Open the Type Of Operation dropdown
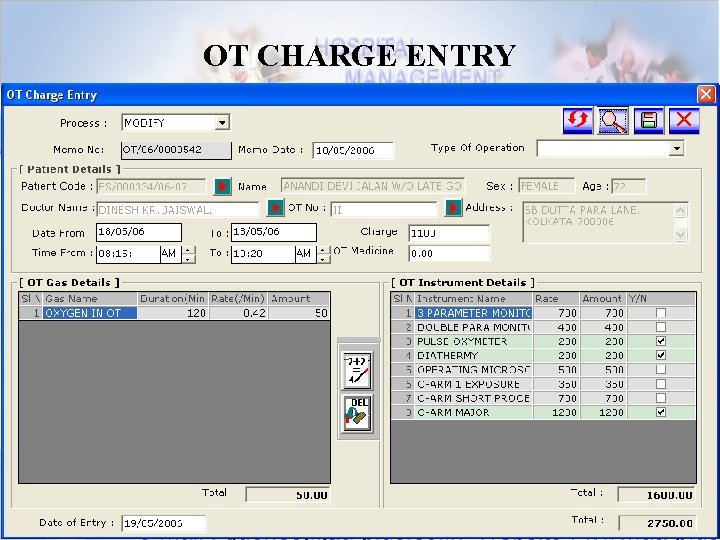The image size is (720, 540). click(676, 148)
